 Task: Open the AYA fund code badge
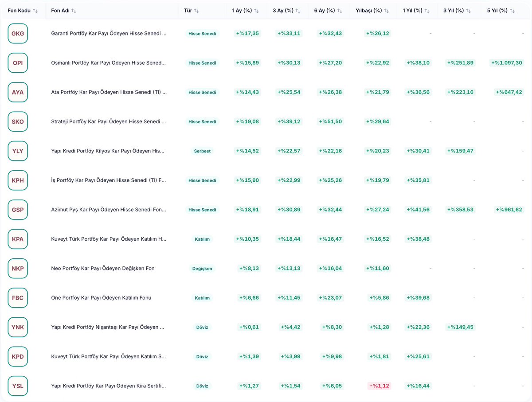(18, 92)
